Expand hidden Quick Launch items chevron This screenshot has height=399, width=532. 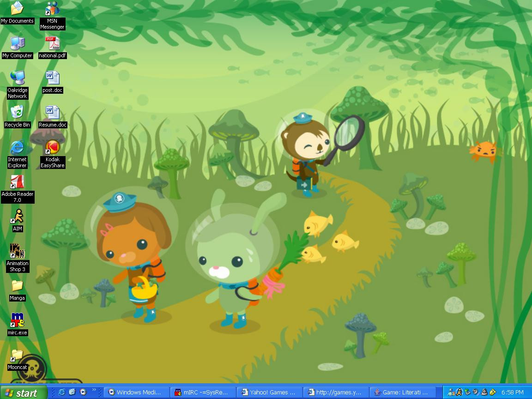click(94, 390)
